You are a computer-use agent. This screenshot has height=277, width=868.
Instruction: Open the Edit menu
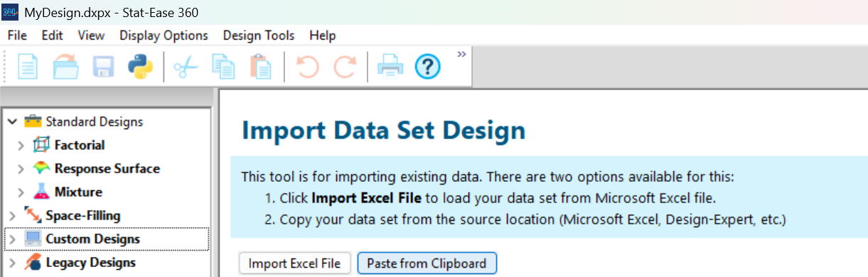(x=52, y=36)
